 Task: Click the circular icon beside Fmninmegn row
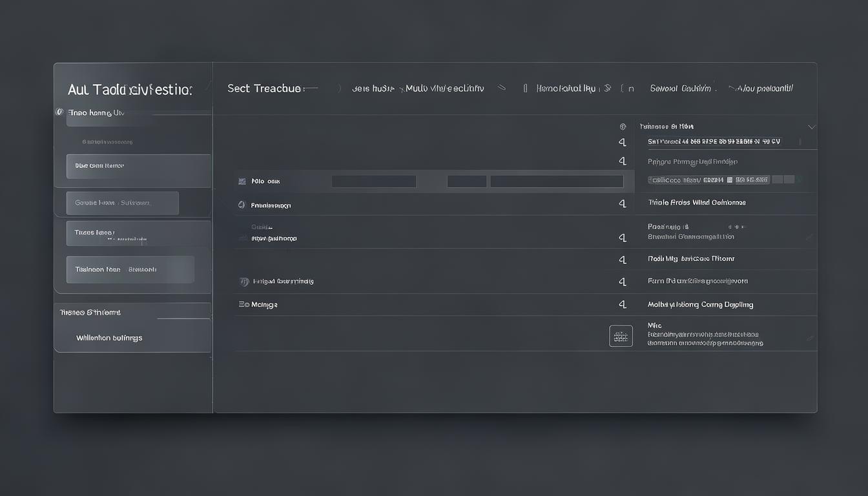(x=242, y=205)
